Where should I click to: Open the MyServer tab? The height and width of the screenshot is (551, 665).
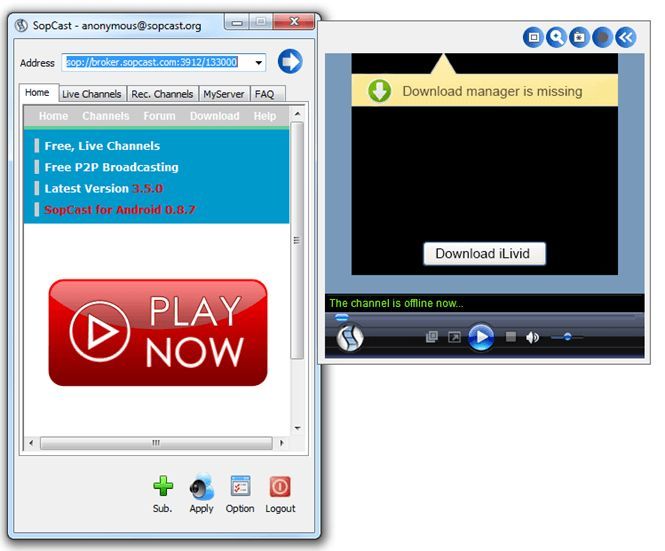[x=224, y=94]
